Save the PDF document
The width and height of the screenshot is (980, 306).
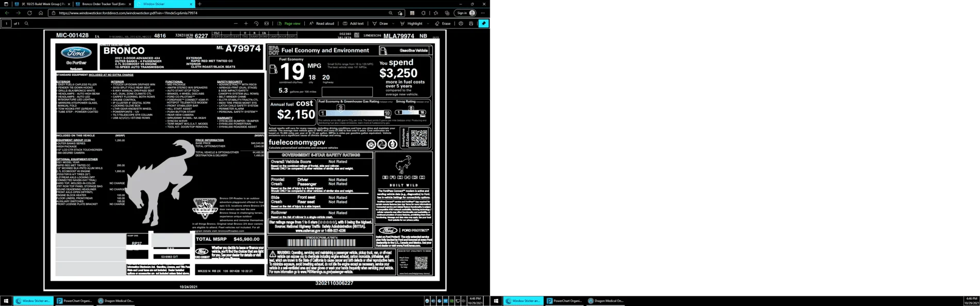471,23
